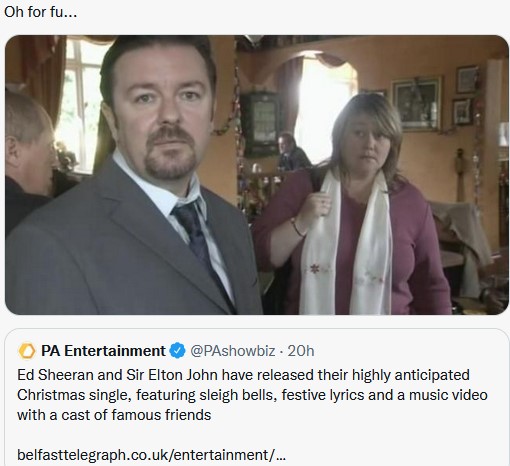Image resolution: width=510 pixels, height=466 pixels.
Task: Visit the @PAshowbiz handle
Action: [233, 351]
